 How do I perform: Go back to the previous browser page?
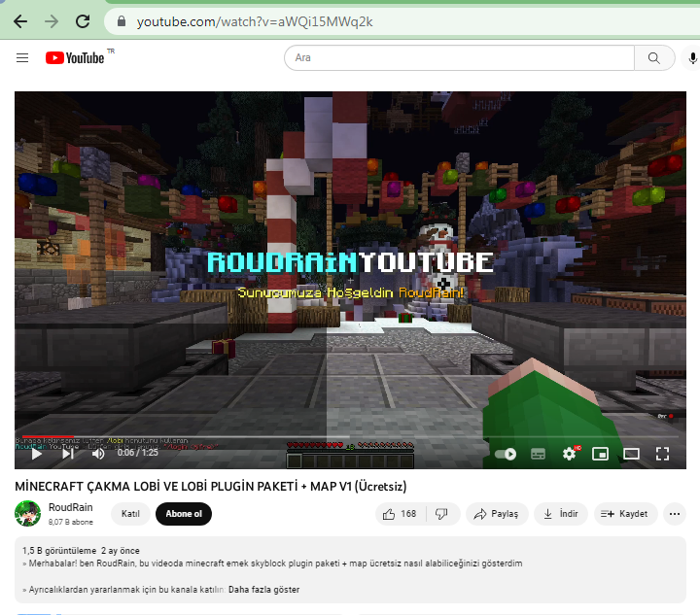coord(20,21)
